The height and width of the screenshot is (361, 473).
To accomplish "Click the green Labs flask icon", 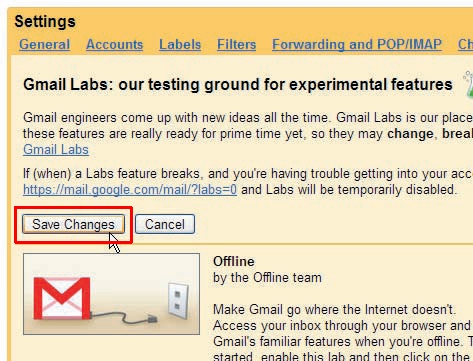I will (x=468, y=84).
